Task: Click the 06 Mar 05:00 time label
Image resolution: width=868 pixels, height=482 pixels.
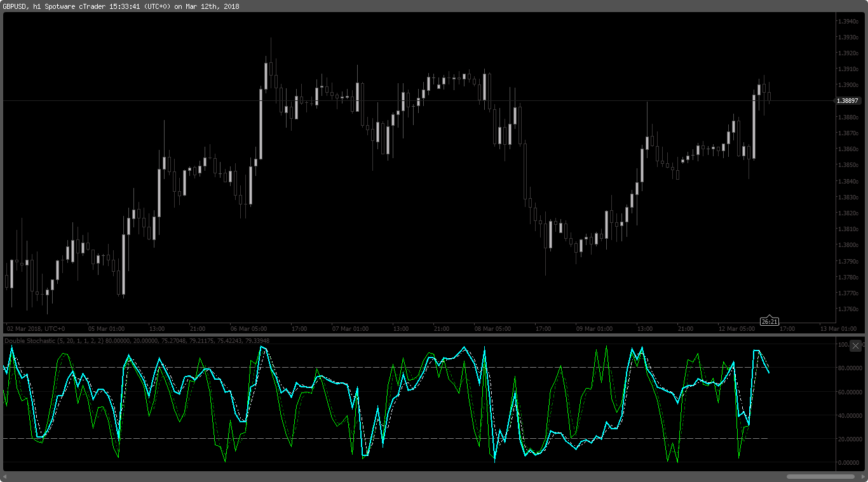Action: pyautogui.click(x=248, y=329)
